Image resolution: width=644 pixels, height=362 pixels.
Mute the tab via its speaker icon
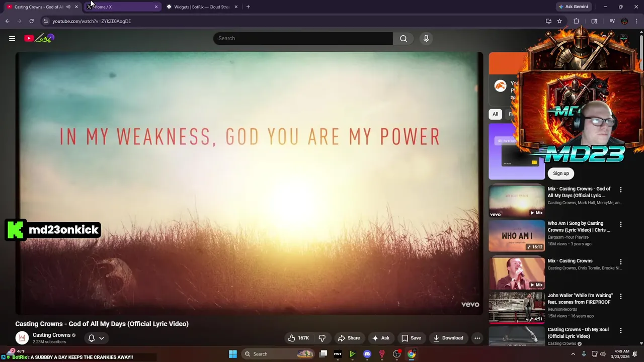click(x=68, y=7)
